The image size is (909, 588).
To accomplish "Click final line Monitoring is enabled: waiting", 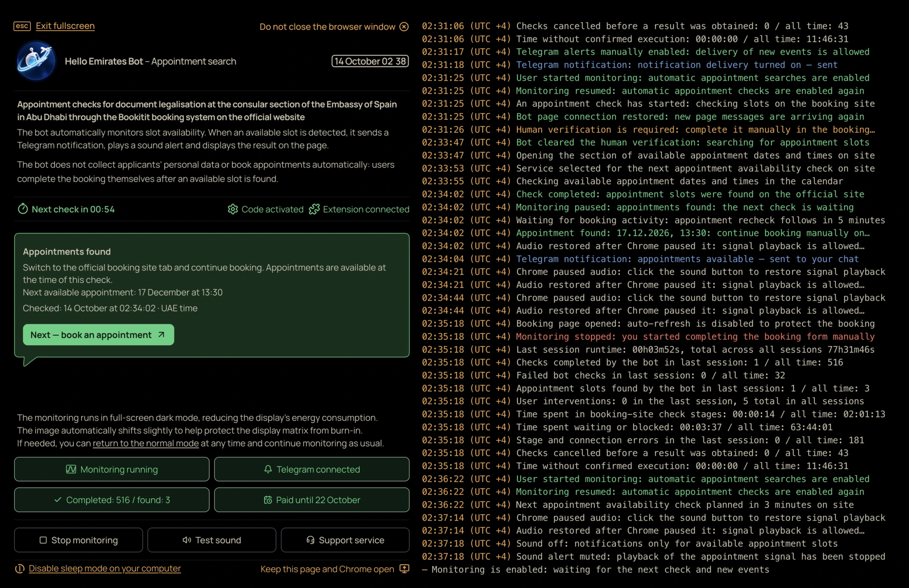I will tap(596, 570).
